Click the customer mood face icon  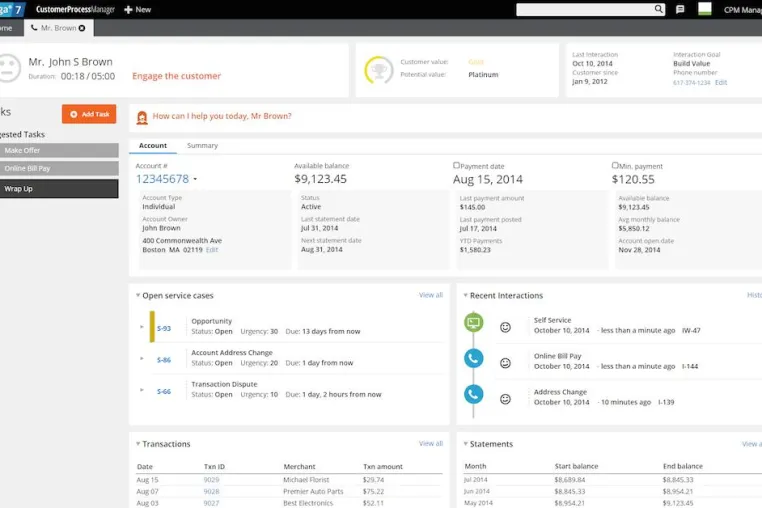point(8,68)
